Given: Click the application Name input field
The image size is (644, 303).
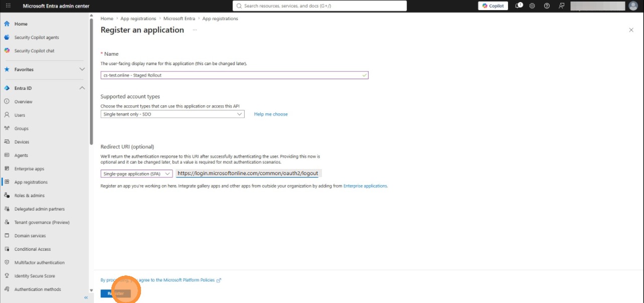Looking at the screenshot, I should (234, 75).
